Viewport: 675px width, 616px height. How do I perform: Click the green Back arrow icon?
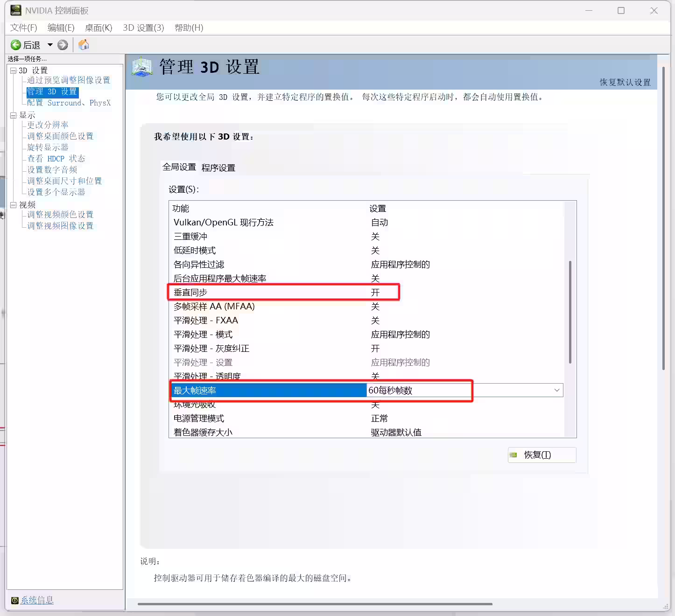16,45
